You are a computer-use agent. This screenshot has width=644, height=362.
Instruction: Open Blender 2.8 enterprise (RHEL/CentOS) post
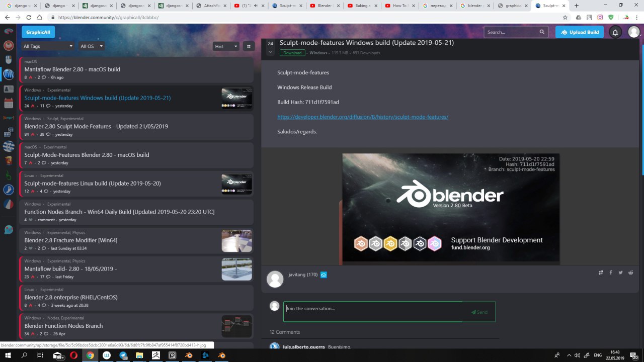tap(71, 297)
